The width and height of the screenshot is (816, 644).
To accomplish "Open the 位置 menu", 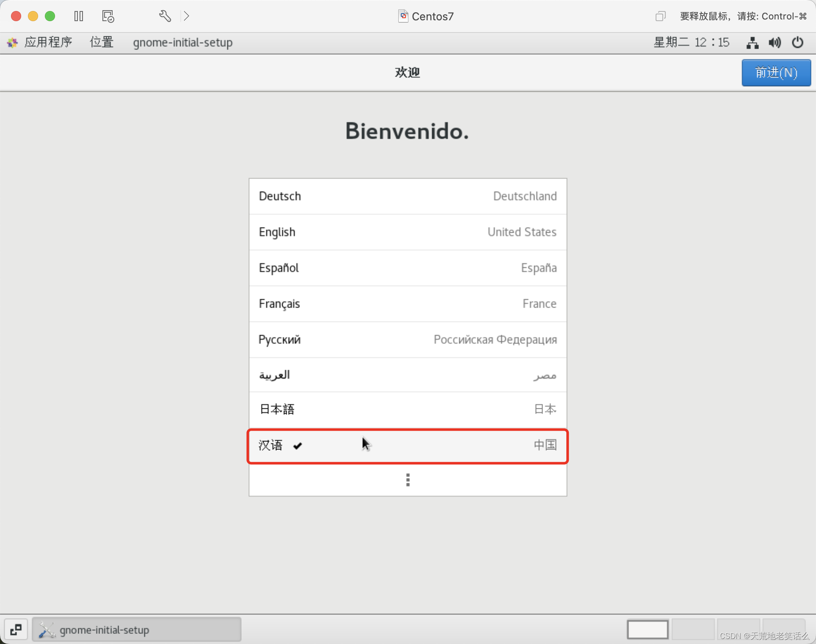I will 102,42.
